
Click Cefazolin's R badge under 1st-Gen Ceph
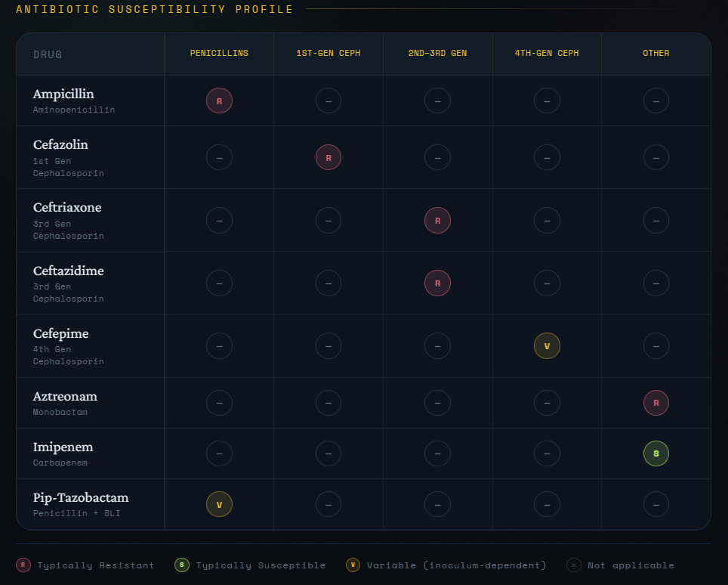pyautogui.click(x=329, y=157)
